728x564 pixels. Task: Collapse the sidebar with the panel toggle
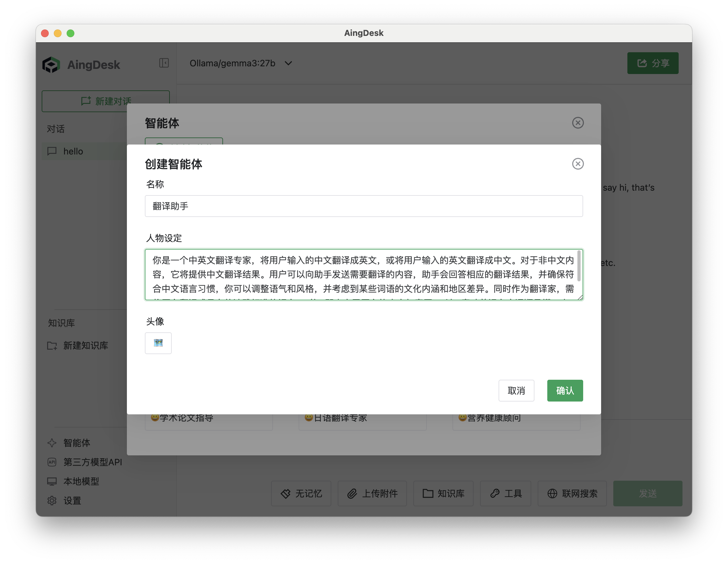point(164,63)
